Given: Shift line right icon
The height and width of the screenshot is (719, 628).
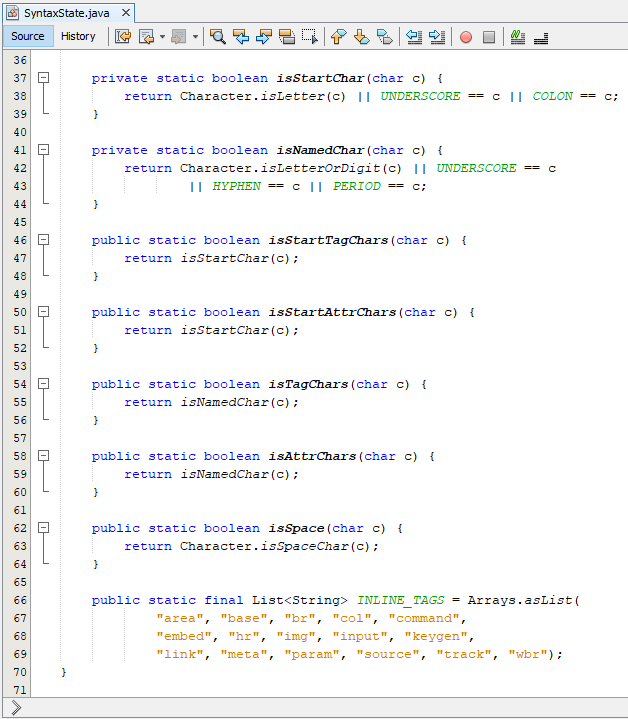Looking at the screenshot, I should click(x=437, y=36).
